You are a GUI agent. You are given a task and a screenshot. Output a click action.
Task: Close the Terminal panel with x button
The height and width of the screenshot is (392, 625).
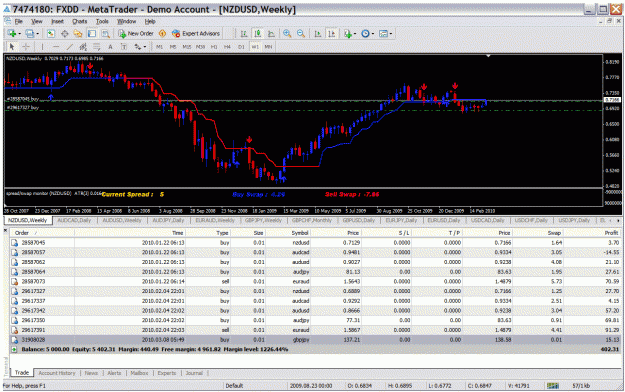click(6, 230)
